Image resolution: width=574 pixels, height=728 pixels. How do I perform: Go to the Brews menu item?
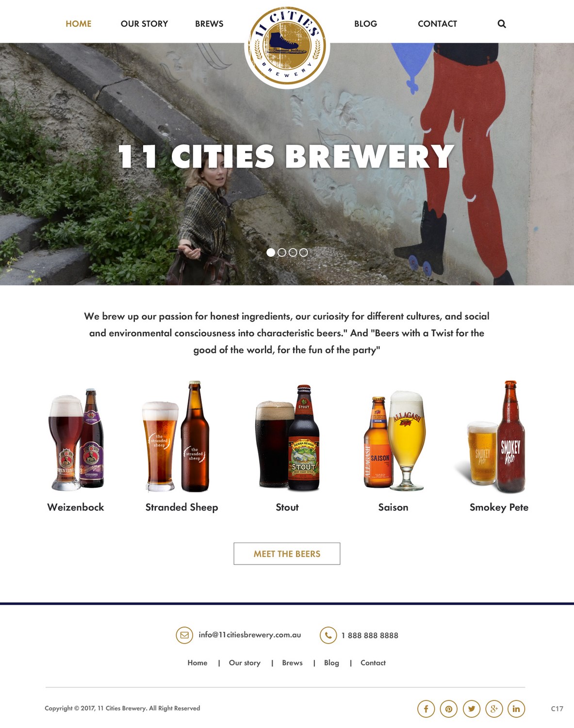click(209, 24)
